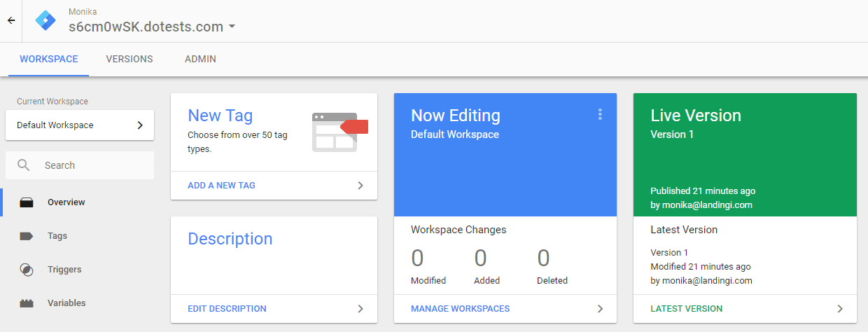
Task: Click the back arrow icon
Action: click(x=10, y=21)
